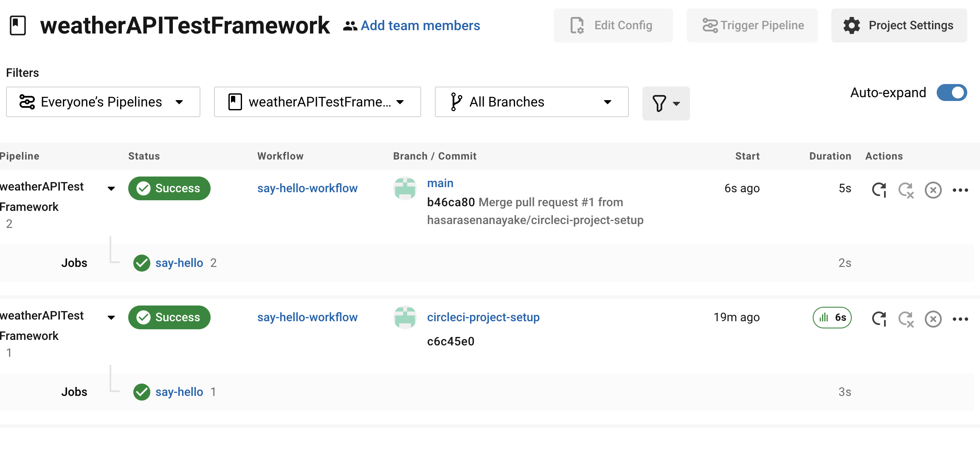Open the project filter dropdown
Image resolution: width=980 pixels, height=471 pixels.
tap(317, 102)
